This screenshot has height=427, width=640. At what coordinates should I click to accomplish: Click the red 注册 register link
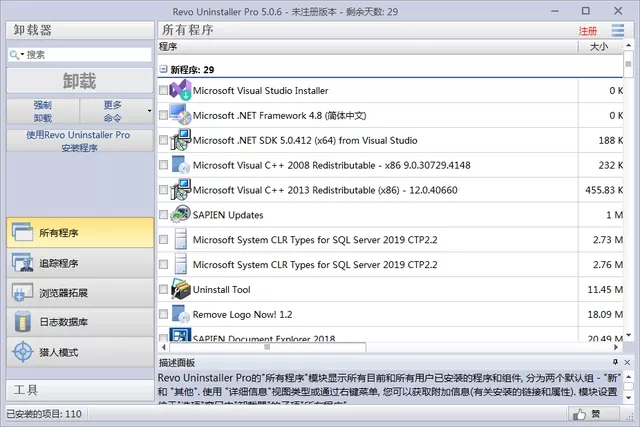(587, 31)
